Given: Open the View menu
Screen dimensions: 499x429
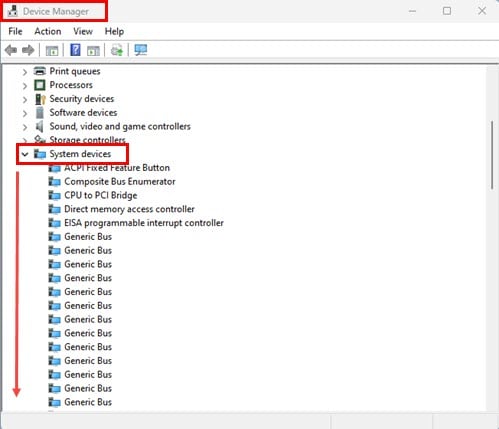Looking at the screenshot, I should pos(83,31).
